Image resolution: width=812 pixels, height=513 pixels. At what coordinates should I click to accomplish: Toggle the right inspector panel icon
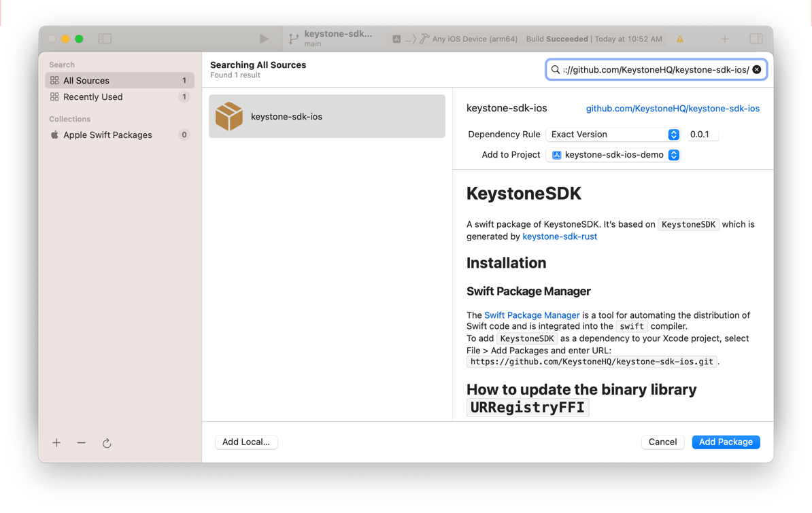tap(756, 39)
